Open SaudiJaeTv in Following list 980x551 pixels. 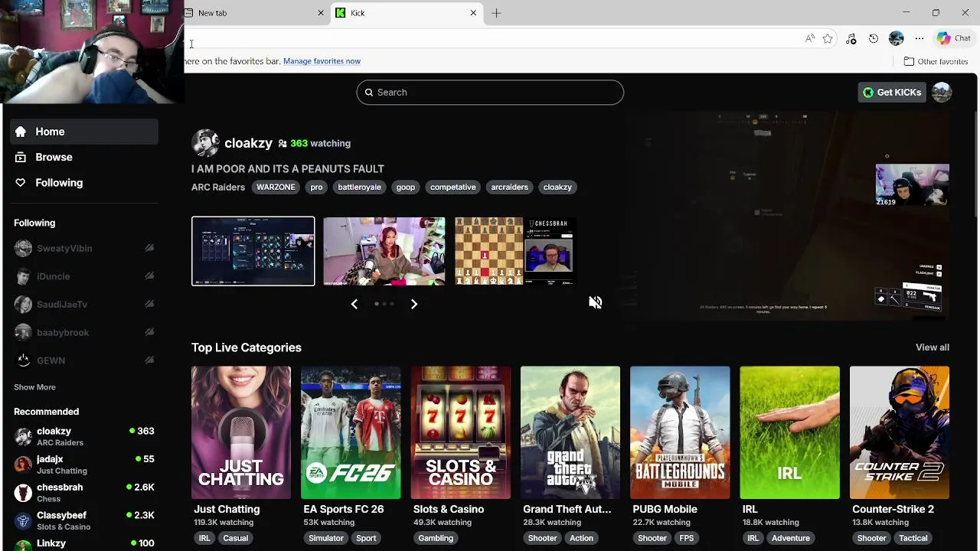point(84,305)
